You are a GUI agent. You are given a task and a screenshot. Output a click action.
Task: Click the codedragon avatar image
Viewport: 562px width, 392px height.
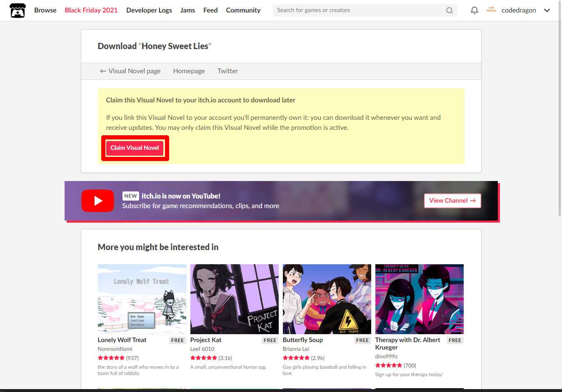tap(491, 10)
